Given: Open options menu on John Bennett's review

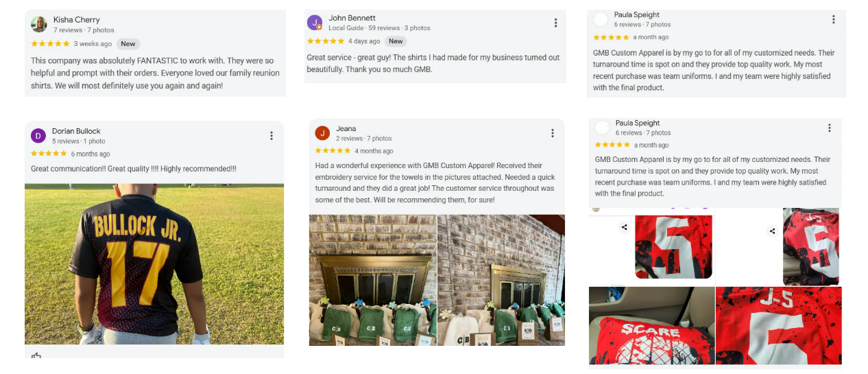Looking at the screenshot, I should (555, 23).
